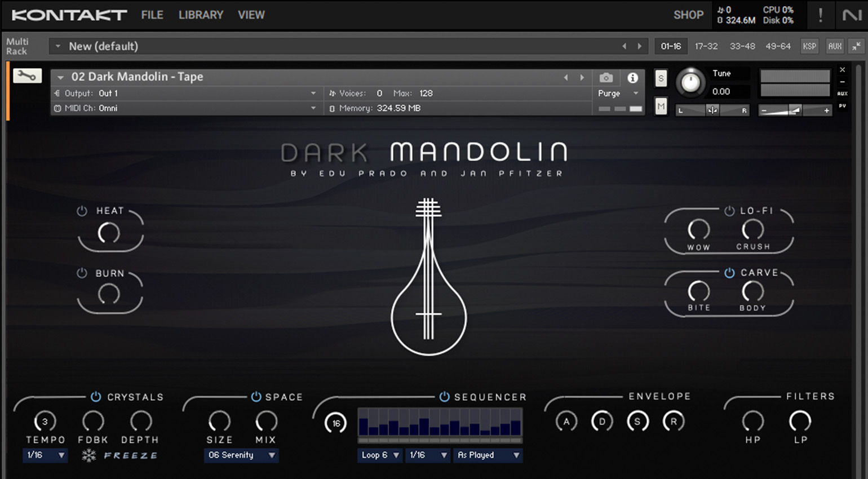Adjust the LP filter knob
The width and height of the screenshot is (868, 479).
tap(800, 422)
